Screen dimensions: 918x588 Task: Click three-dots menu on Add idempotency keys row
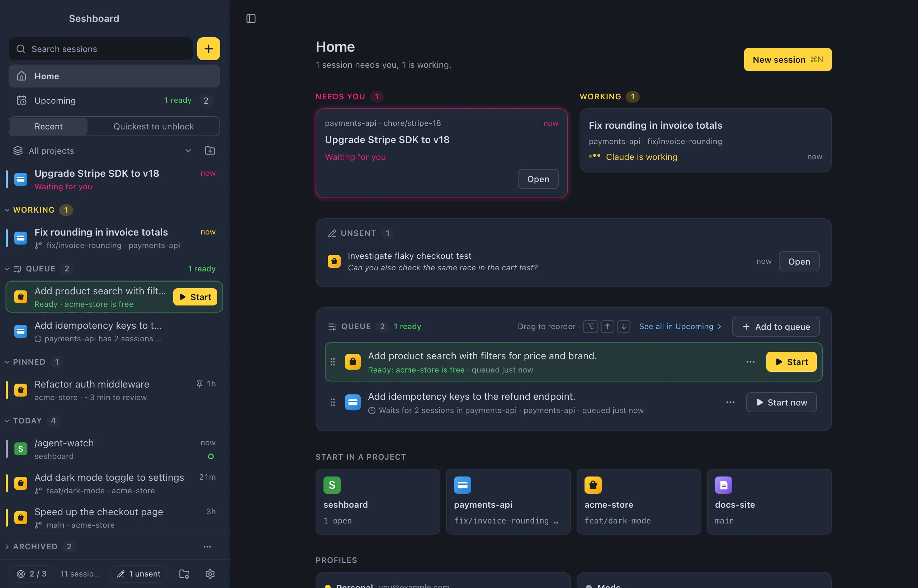pyautogui.click(x=730, y=402)
